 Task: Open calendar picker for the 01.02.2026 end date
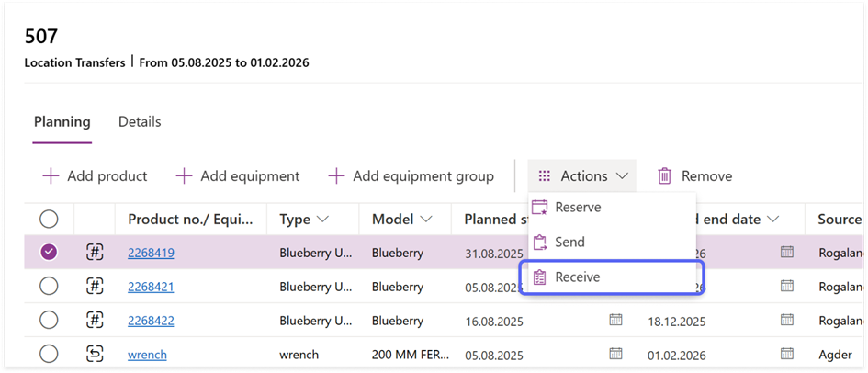pyautogui.click(x=786, y=354)
